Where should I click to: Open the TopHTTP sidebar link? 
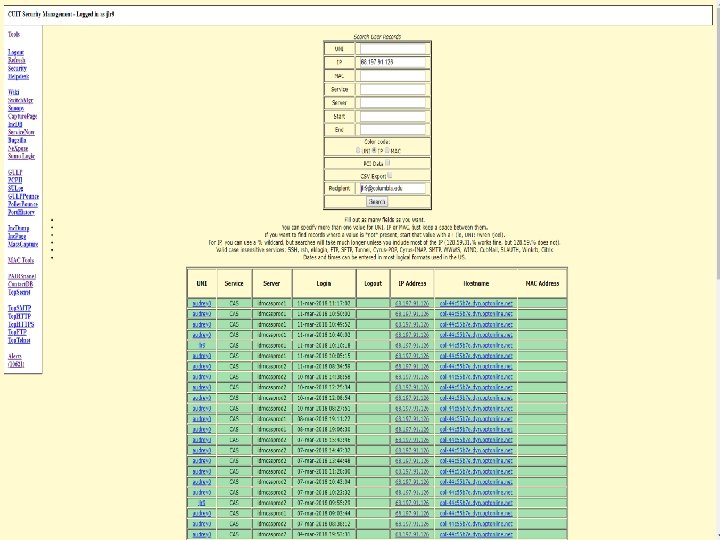tap(19, 316)
